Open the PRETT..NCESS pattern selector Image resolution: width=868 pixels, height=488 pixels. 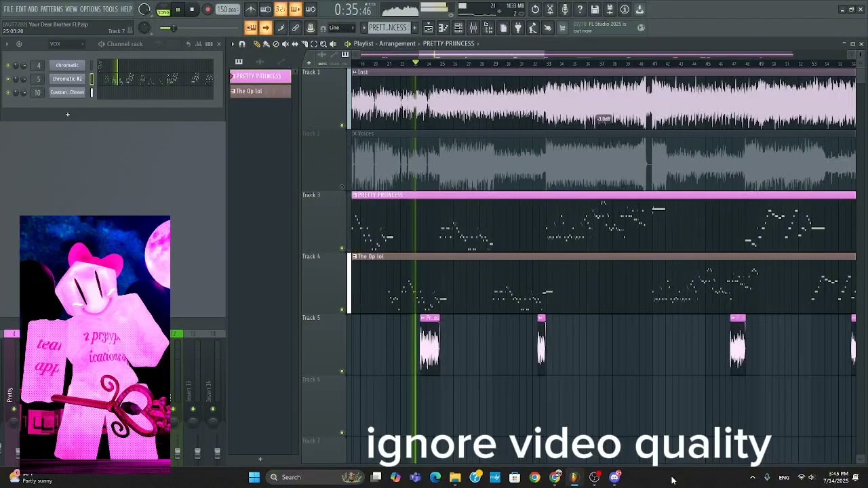pyautogui.click(x=388, y=28)
